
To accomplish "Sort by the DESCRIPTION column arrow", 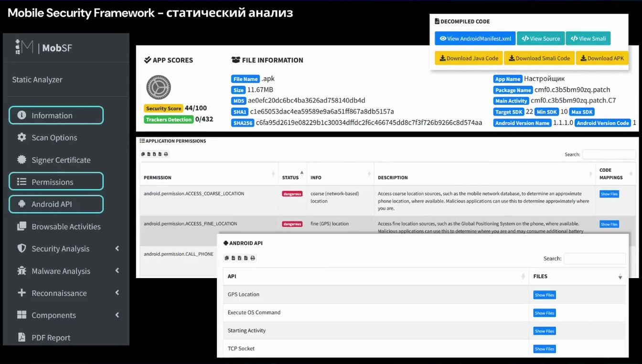I will pyautogui.click(x=590, y=174).
